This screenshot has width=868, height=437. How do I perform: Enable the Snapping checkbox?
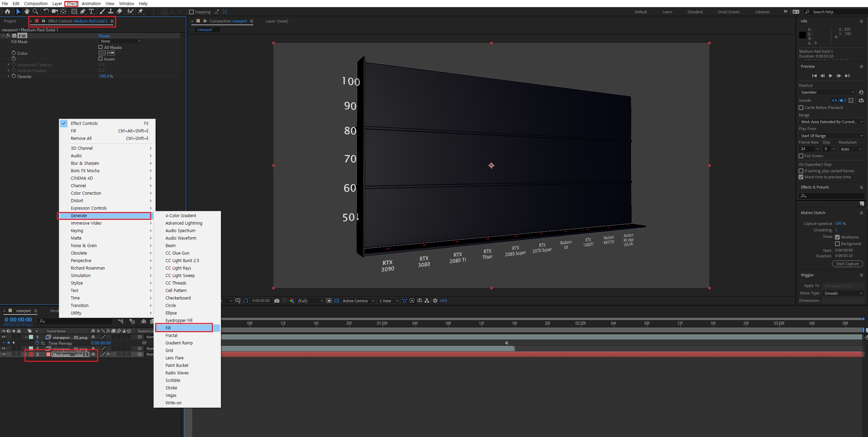191,12
